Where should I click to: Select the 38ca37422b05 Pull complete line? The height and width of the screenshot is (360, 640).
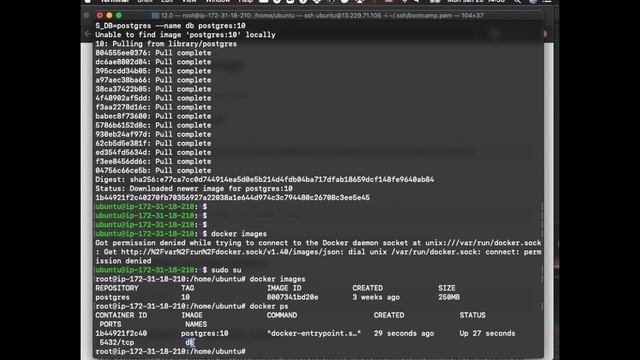click(x=153, y=89)
